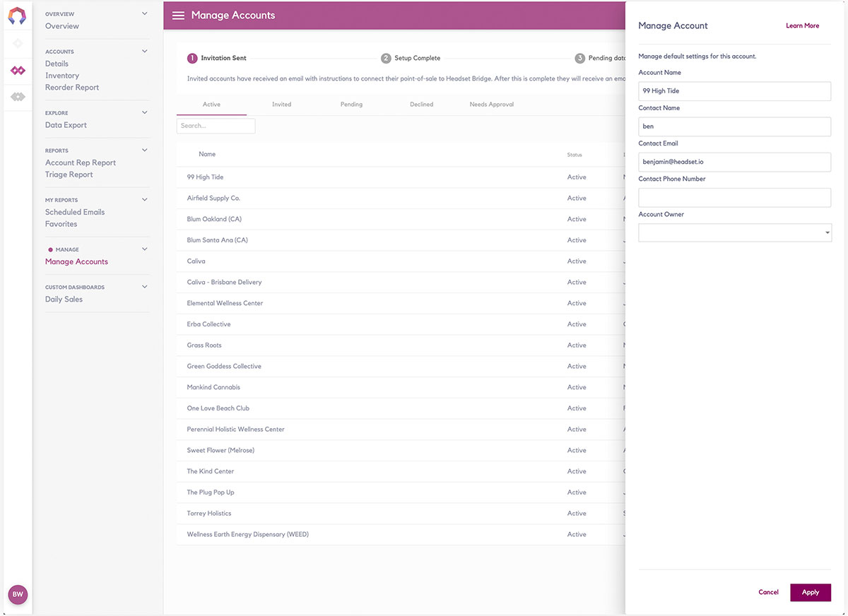
Task: Collapse the Reports sidebar section
Action: pos(145,150)
